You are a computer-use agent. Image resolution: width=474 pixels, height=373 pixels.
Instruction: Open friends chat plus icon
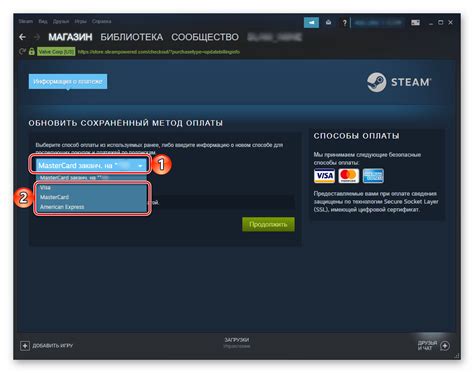click(x=445, y=346)
